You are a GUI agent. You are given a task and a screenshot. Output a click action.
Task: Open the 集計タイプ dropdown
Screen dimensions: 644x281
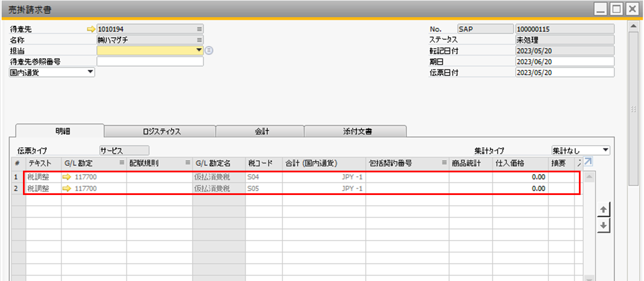[x=605, y=150]
